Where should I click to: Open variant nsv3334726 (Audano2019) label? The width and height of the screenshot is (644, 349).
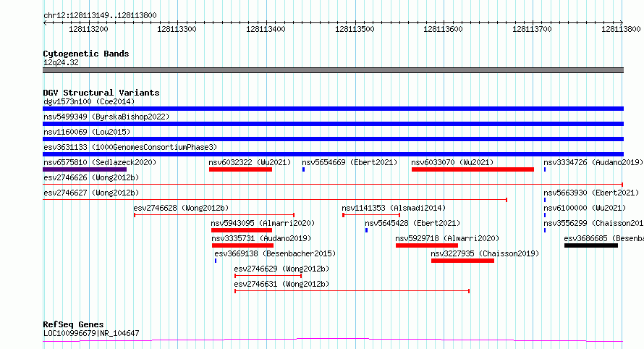point(593,162)
